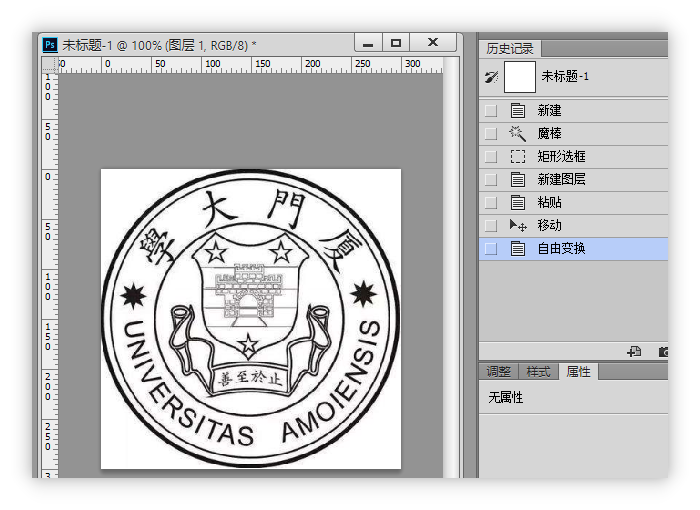
Task: Switch to the 调整 tab
Action: coord(498,372)
